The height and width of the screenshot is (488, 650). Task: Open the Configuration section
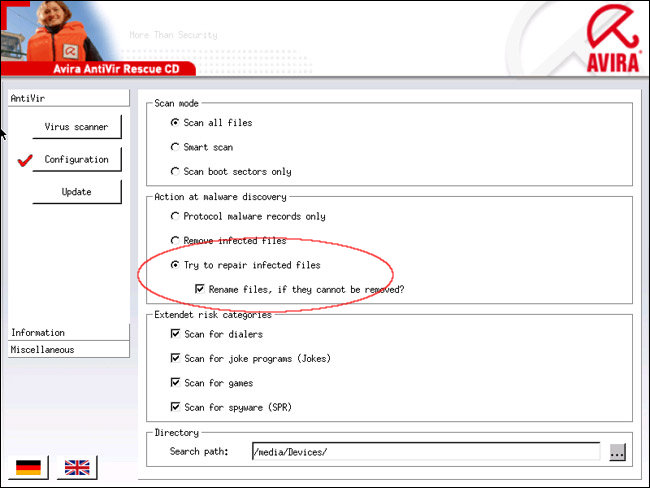pos(76,160)
